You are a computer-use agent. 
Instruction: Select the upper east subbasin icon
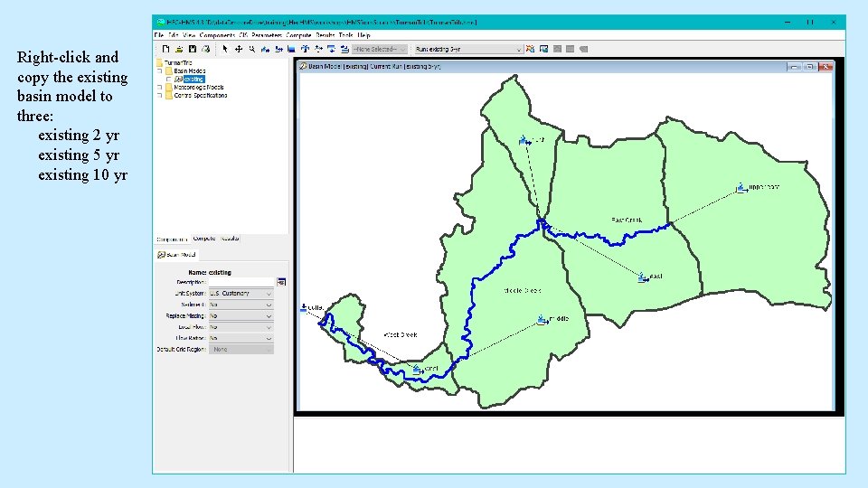point(741,189)
